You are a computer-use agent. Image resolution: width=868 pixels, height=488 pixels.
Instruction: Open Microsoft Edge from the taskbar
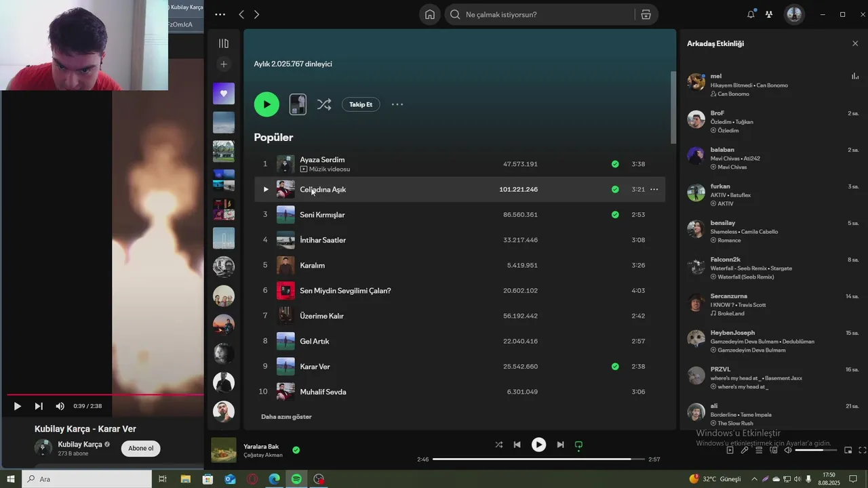274,479
